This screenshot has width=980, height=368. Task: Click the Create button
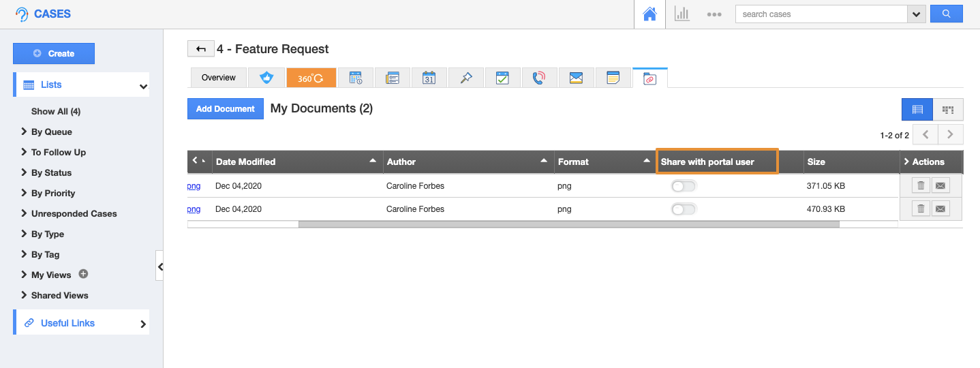point(54,53)
